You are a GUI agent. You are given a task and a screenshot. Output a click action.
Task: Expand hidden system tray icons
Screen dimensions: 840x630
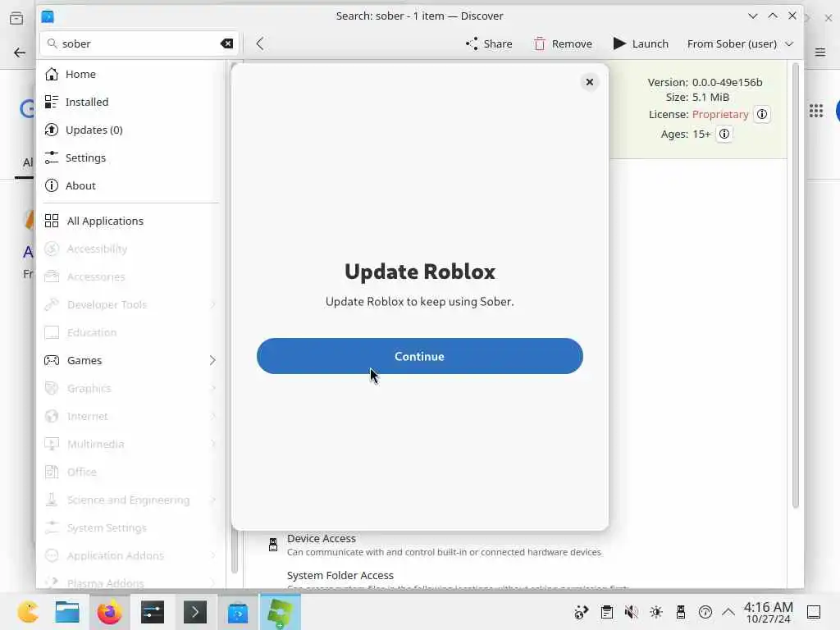pyautogui.click(x=728, y=612)
